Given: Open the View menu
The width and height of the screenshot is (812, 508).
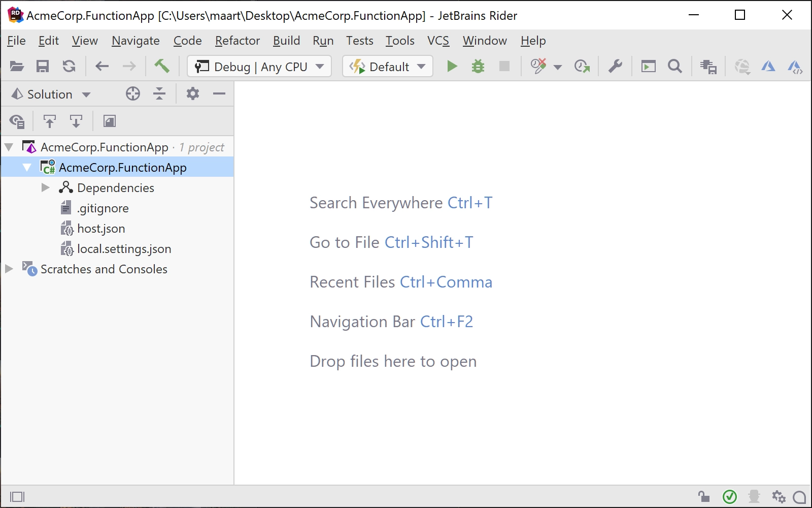Looking at the screenshot, I should [85, 41].
